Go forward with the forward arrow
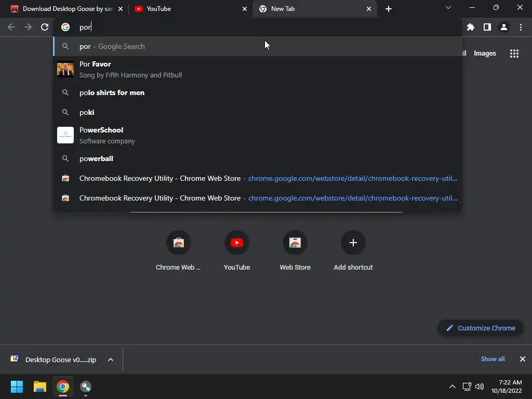This screenshot has width=532, height=399. pyautogui.click(x=28, y=27)
